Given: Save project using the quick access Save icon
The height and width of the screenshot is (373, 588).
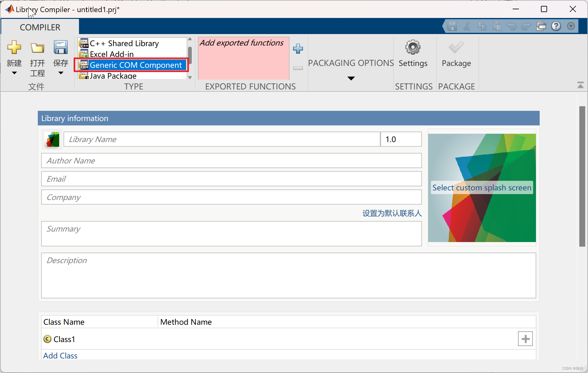Looking at the screenshot, I should click(x=451, y=26).
